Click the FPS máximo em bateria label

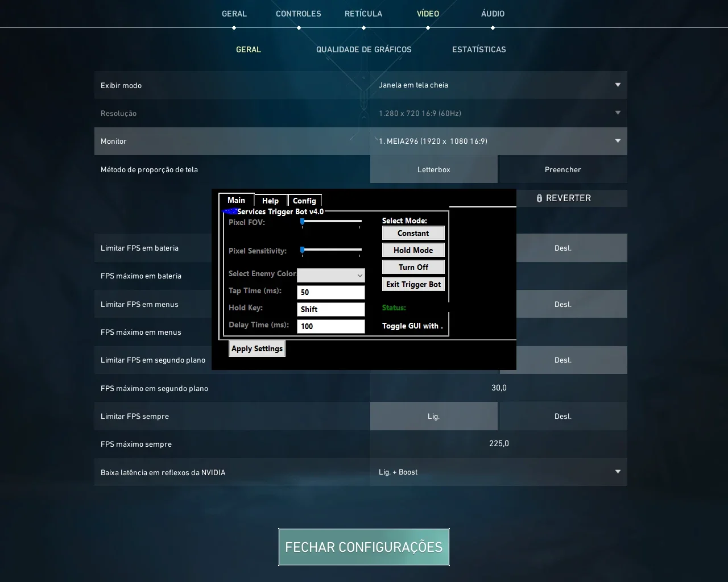(x=141, y=276)
